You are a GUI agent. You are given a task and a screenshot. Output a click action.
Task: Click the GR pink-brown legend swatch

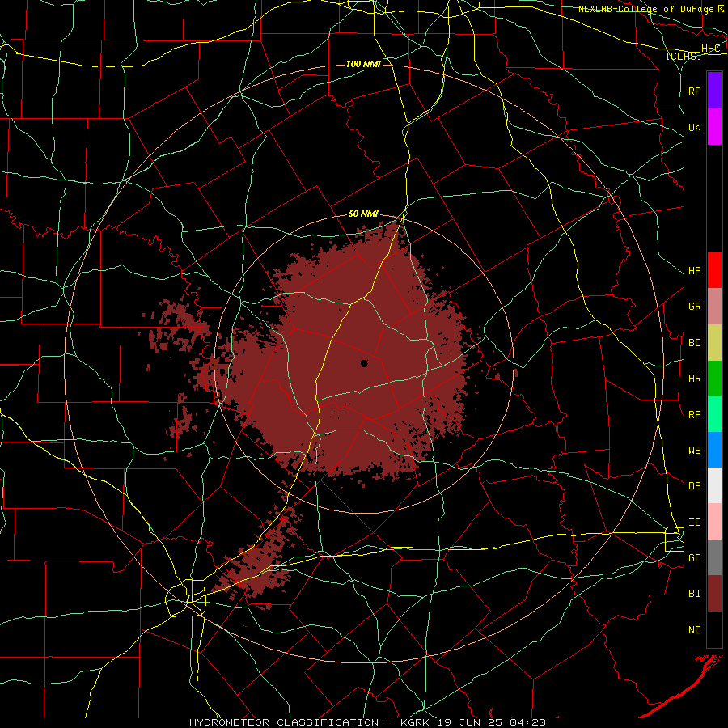(x=714, y=307)
